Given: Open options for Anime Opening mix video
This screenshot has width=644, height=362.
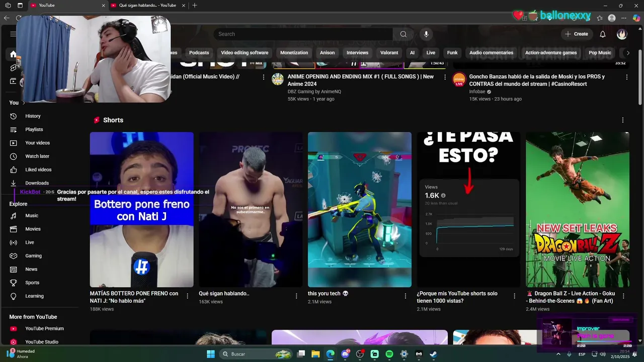Looking at the screenshot, I should click(x=445, y=77).
